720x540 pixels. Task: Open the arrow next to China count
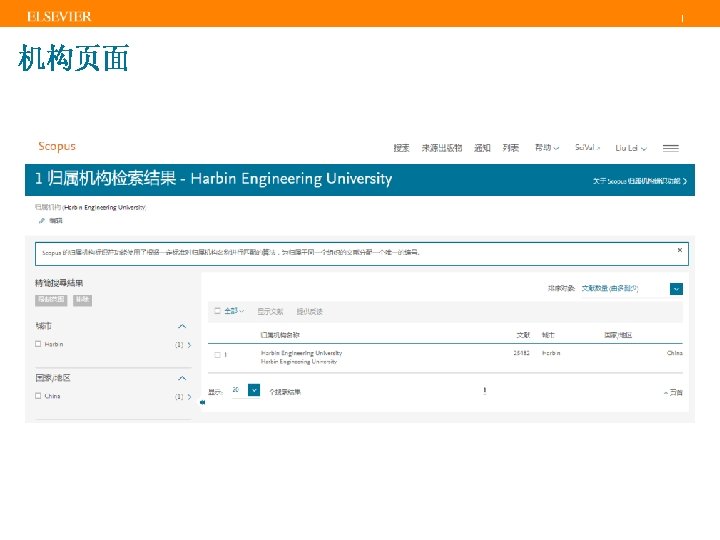(x=189, y=397)
